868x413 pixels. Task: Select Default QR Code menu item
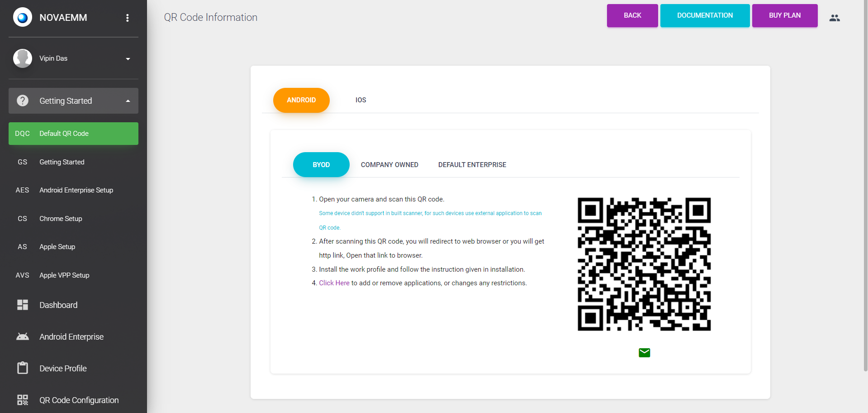pos(73,134)
